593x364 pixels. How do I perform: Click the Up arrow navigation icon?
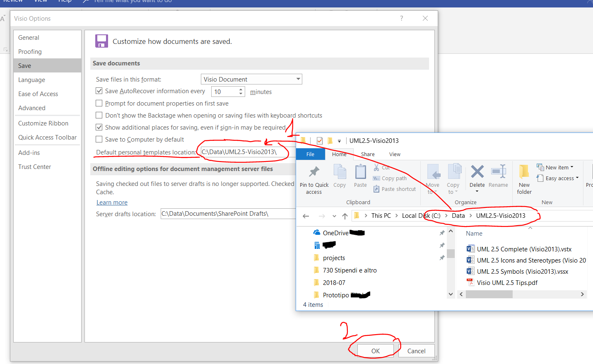pyautogui.click(x=345, y=216)
